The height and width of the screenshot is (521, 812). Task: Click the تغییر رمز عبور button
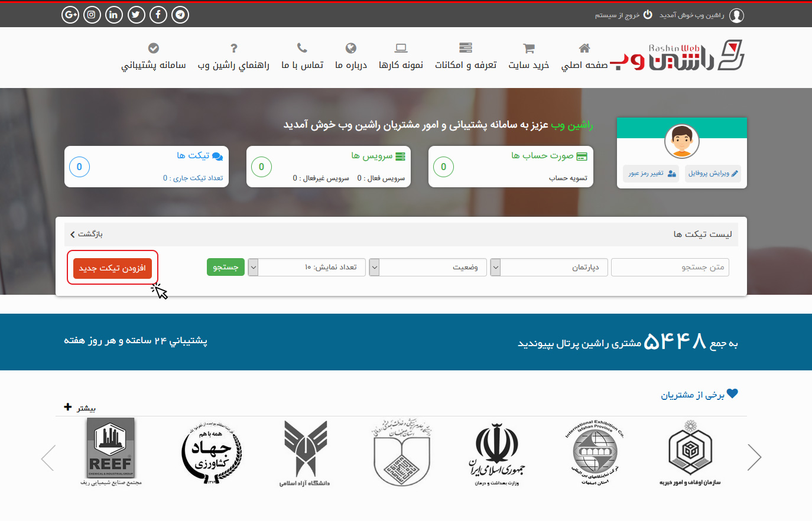pos(652,173)
